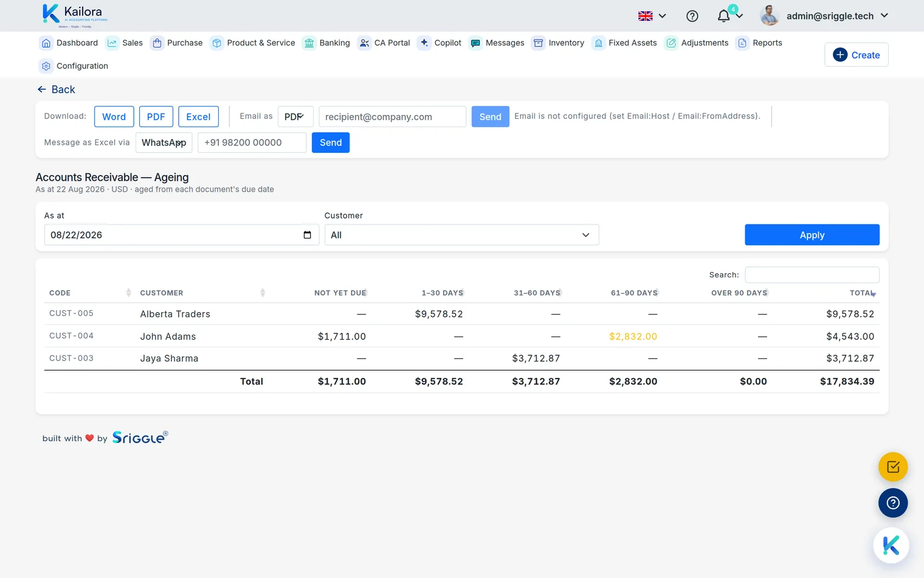Viewport: 924px width, 578px height.
Task: Open the Inventory menu
Action: (558, 43)
